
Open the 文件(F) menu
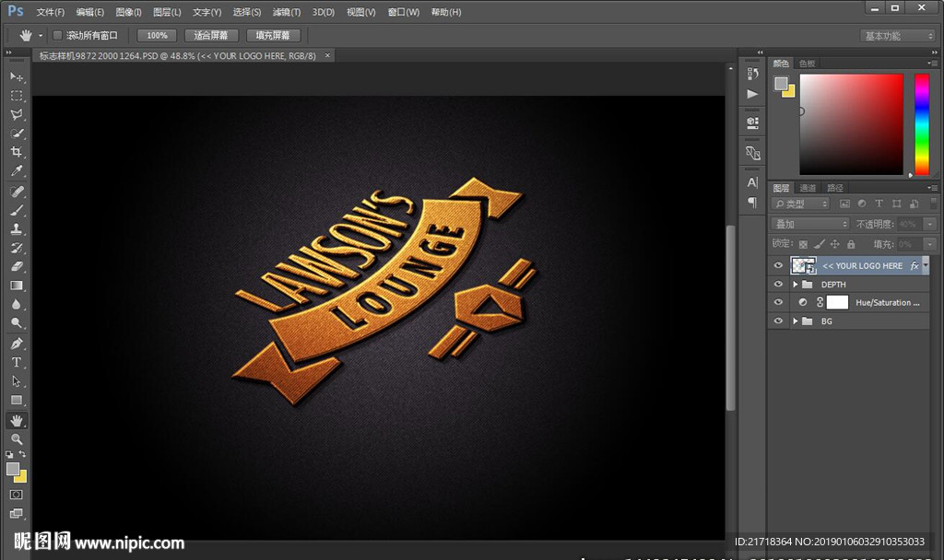click(51, 12)
